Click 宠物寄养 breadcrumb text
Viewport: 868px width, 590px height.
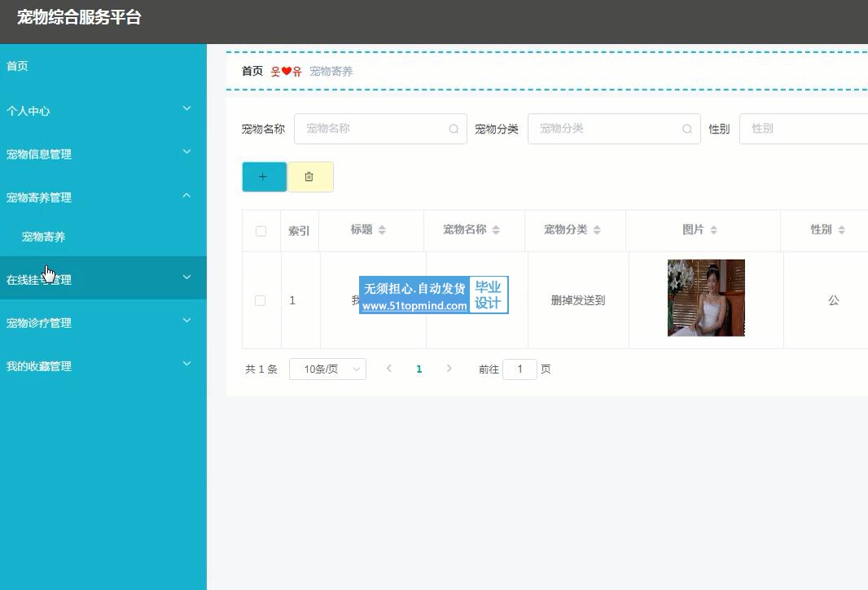tap(331, 71)
